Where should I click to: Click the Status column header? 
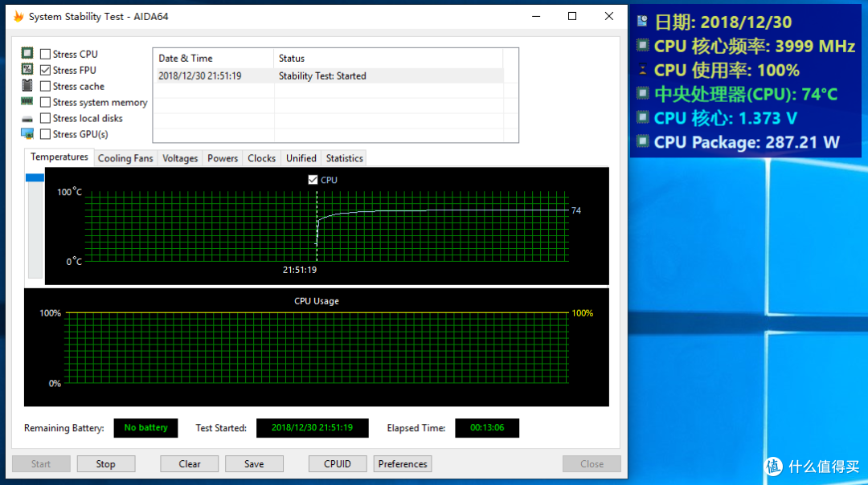(x=388, y=58)
